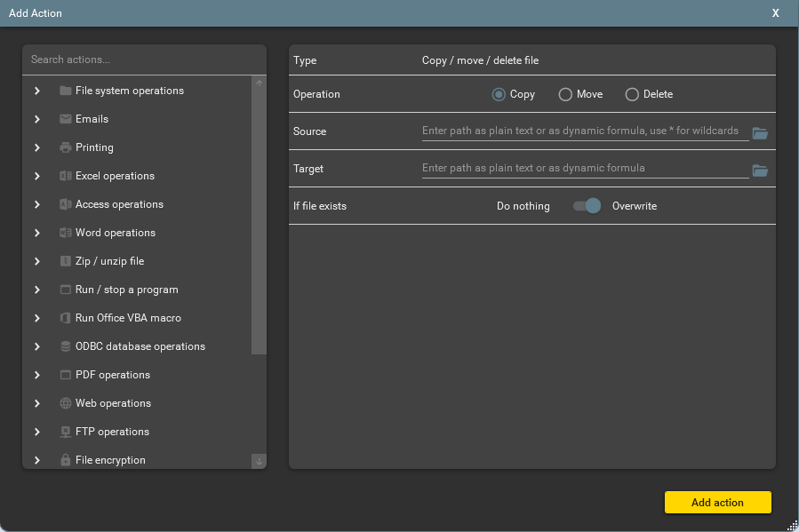
Task: Browse for Source path with folder icon
Action: tap(760, 133)
